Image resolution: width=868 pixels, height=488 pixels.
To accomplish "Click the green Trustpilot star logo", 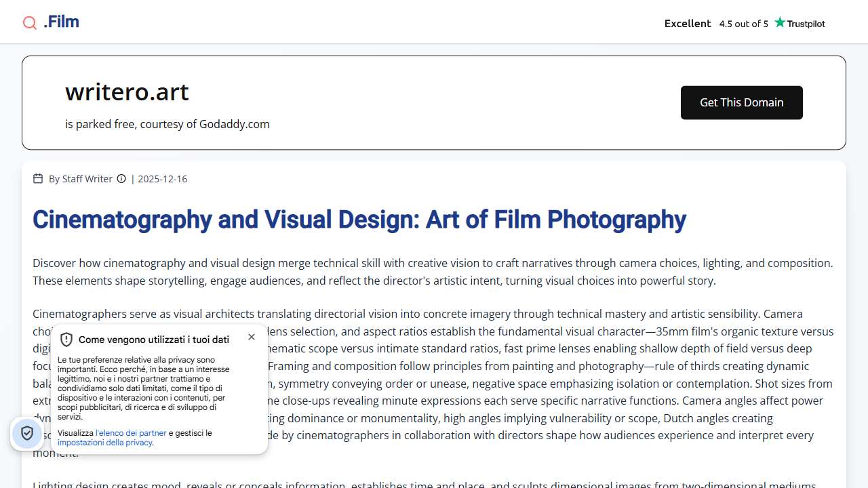I will pyautogui.click(x=780, y=22).
